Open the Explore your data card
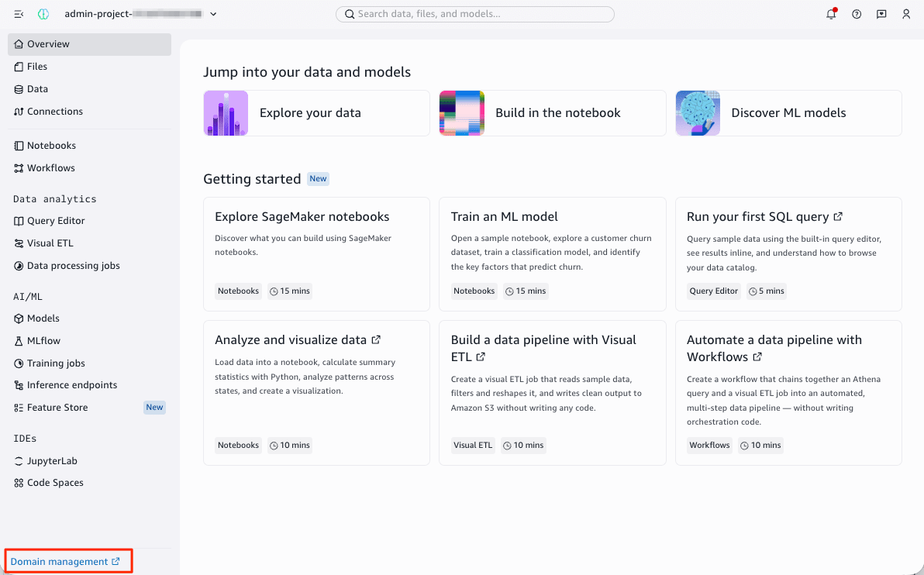The height and width of the screenshot is (575, 924). coord(316,113)
